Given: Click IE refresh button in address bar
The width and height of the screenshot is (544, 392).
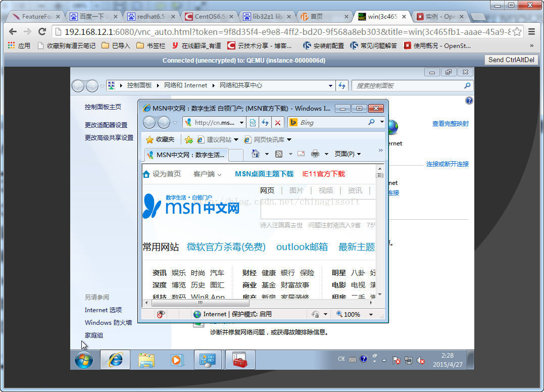Looking at the screenshot, I should click(x=265, y=122).
